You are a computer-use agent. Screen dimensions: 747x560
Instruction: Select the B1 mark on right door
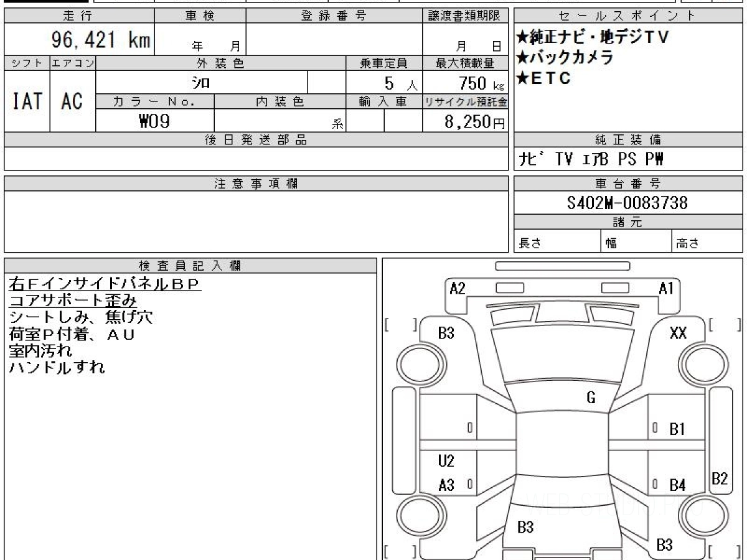(x=677, y=429)
